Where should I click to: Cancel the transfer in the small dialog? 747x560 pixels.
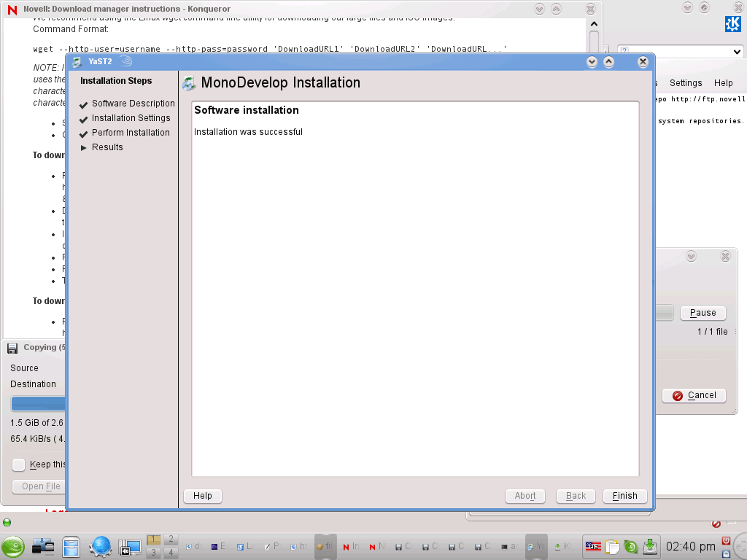694,396
